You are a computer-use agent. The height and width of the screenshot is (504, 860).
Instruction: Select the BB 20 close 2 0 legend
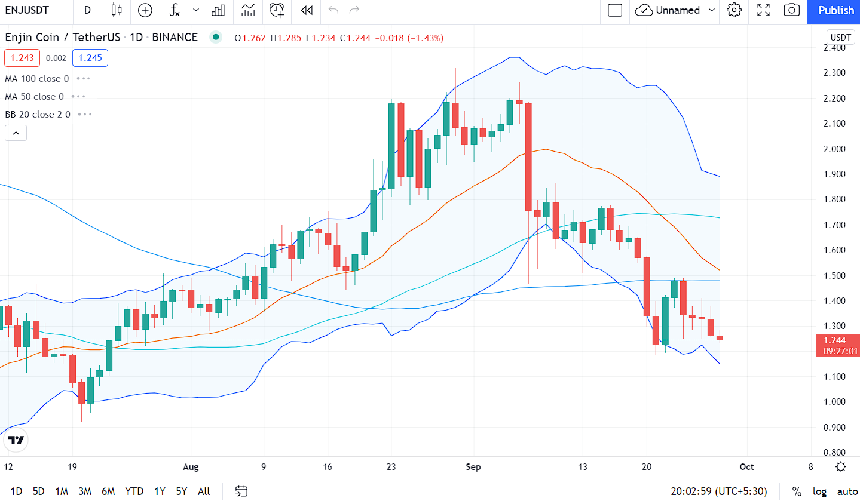(38, 115)
